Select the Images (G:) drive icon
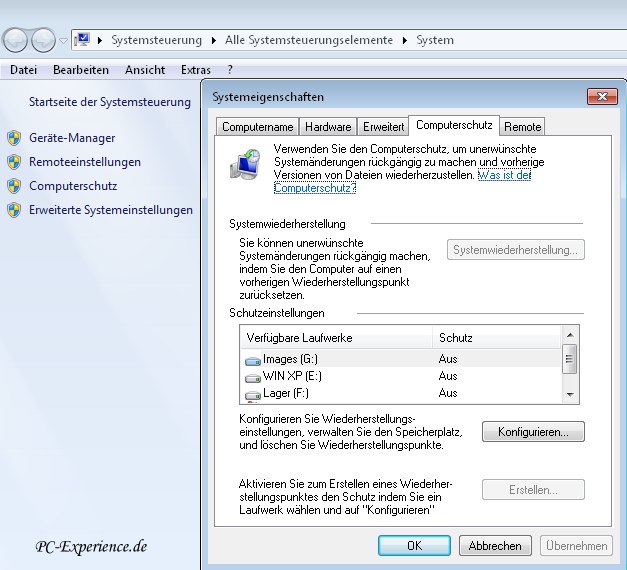627x570 pixels. click(x=252, y=360)
